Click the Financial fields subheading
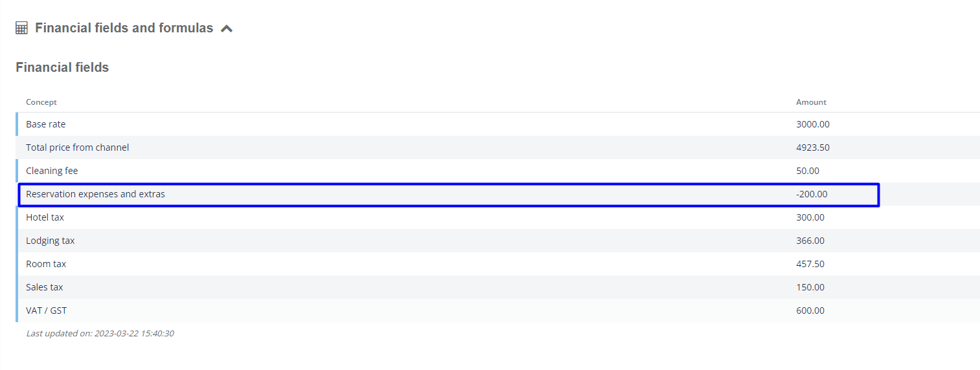Image resolution: width=980 pixels, height=370 pixels. coord(62,67)
